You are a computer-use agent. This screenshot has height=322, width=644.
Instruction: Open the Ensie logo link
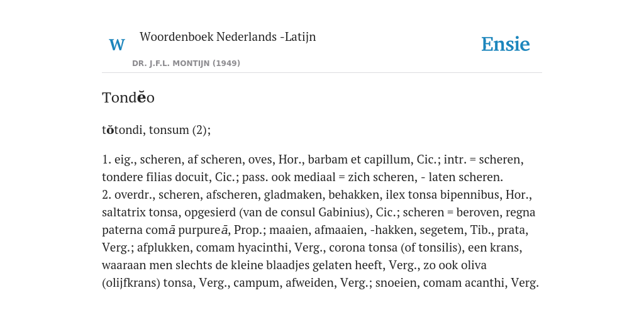coord(506,44)
